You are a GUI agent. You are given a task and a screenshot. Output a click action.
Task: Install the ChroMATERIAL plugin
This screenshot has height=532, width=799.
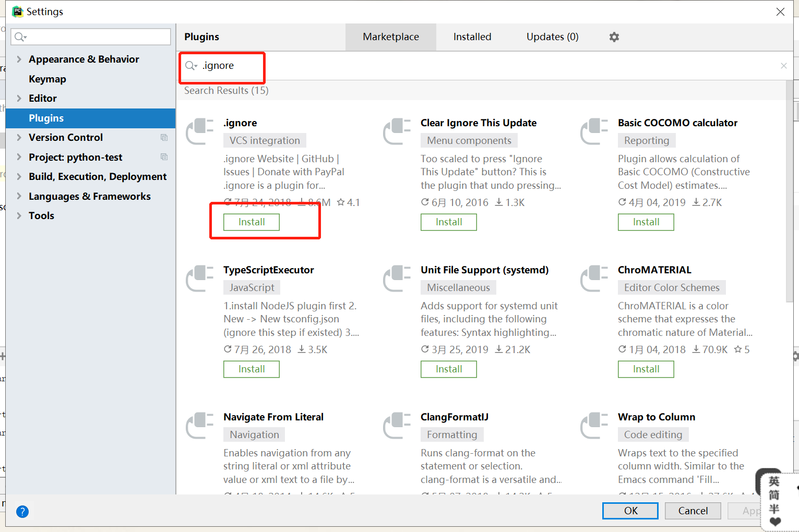[646, 369]
